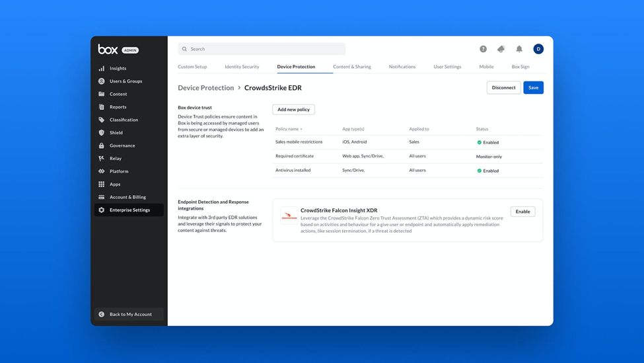Open the Notifications tab
This screenshot has width=644, height=363.
click(x=402, y=67)
